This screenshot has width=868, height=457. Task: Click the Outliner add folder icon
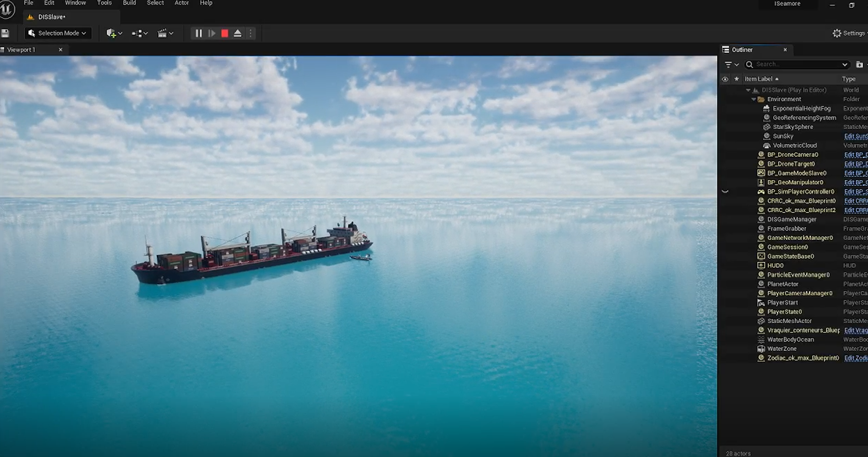point(859,65)
